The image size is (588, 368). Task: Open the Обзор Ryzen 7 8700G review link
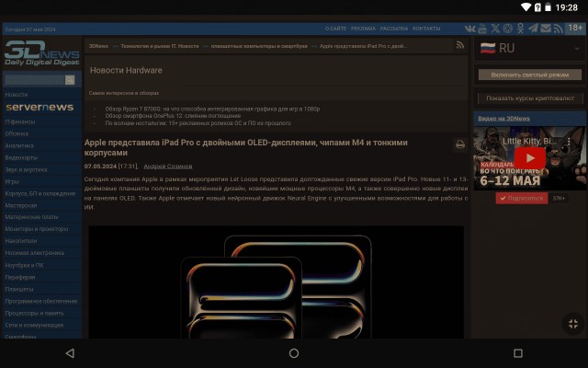point(212,109)
